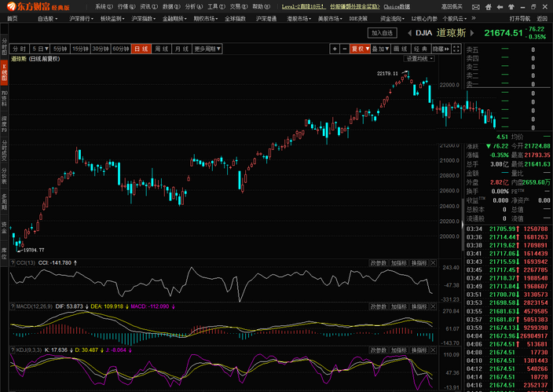Select the 分时 period button
The height and width of the screenshot is (392, 553).
pos(20,49)
